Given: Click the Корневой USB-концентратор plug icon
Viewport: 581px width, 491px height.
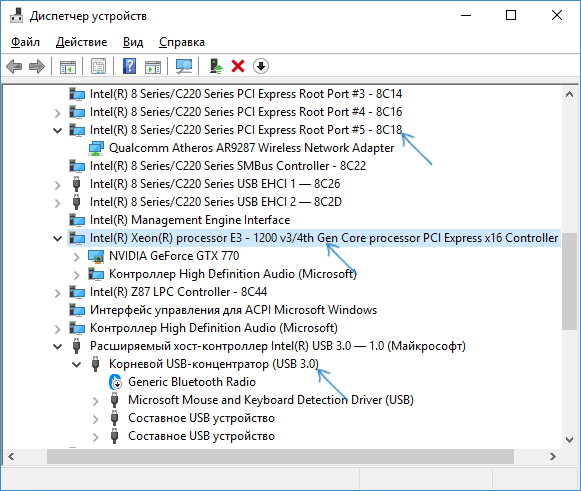Looking at the screenshot, I should point(95,364).
